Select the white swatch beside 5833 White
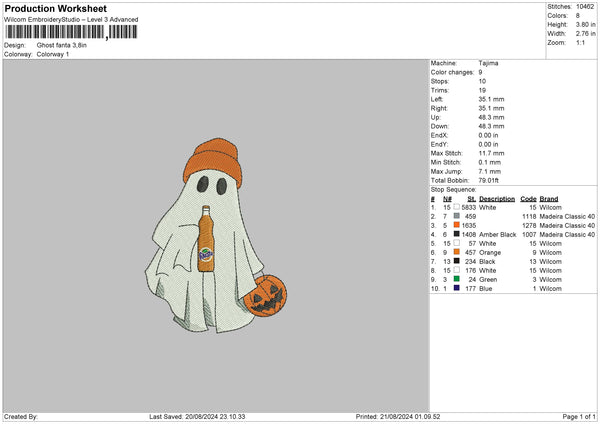The width and height of the screenshot is (600, 424). (x=457, y=207)
